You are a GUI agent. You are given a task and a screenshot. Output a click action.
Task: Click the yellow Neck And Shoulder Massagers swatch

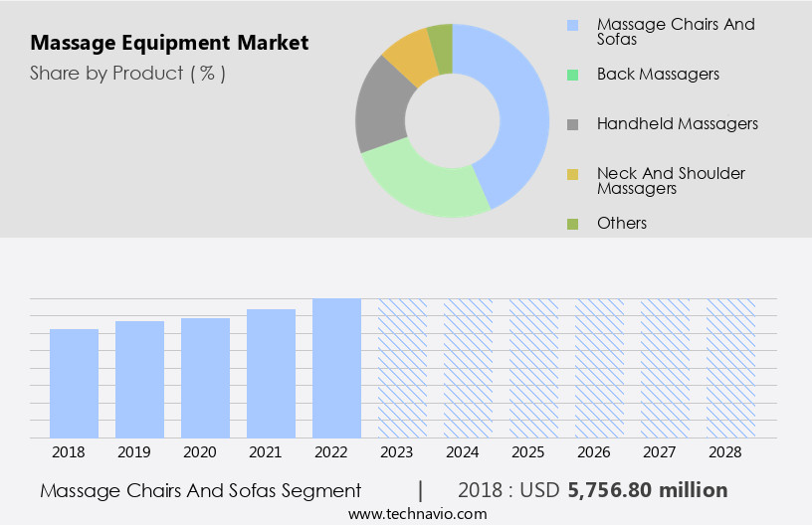tap(572, 174)
